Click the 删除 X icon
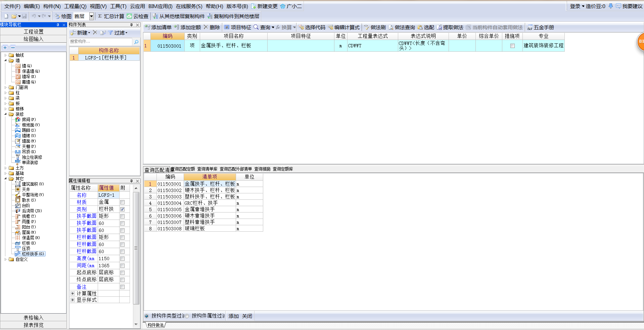Viewport: 644px width, 330px height. point(205,27)
